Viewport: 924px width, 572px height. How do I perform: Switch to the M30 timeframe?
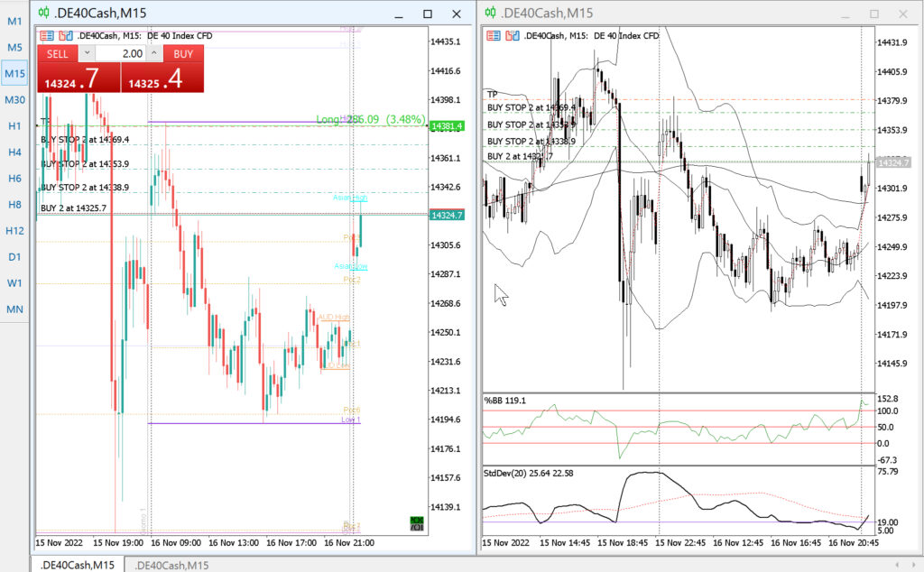[14, 99]
